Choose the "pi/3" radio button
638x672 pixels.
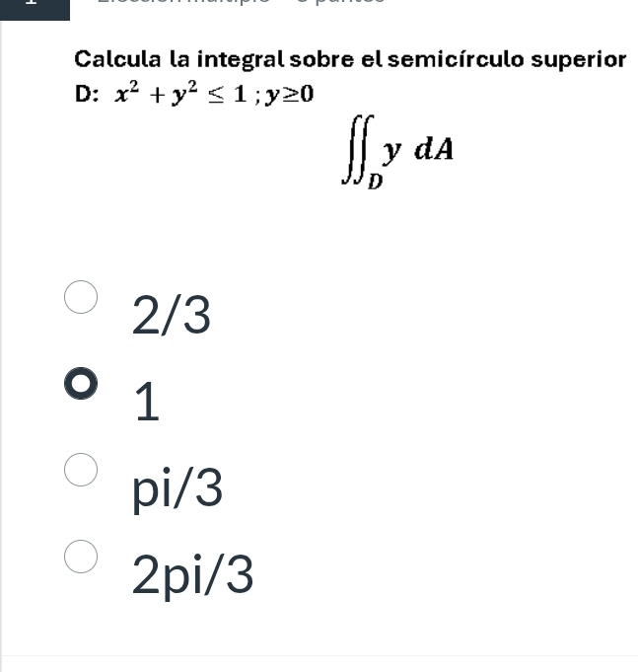click(x=81, y=470)
